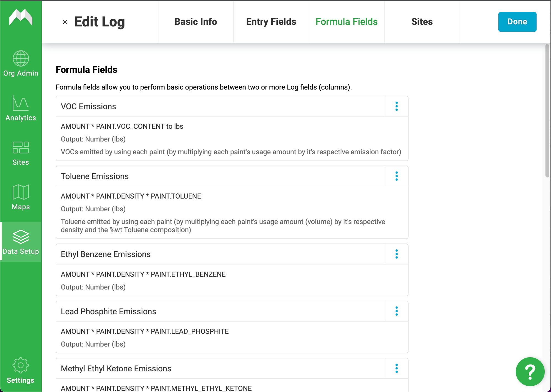Close the Edit Log with X icon

tap(65, 22)
